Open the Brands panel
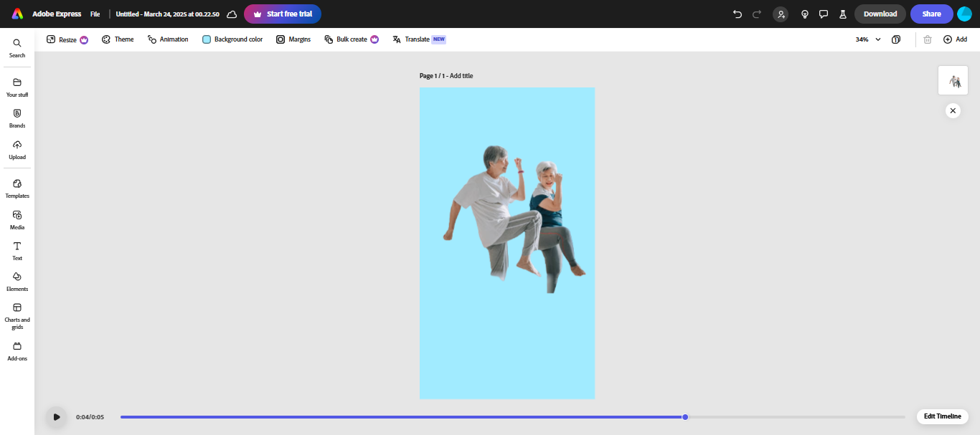This screenshot has width=980, height=435. [x=17, y=118]
